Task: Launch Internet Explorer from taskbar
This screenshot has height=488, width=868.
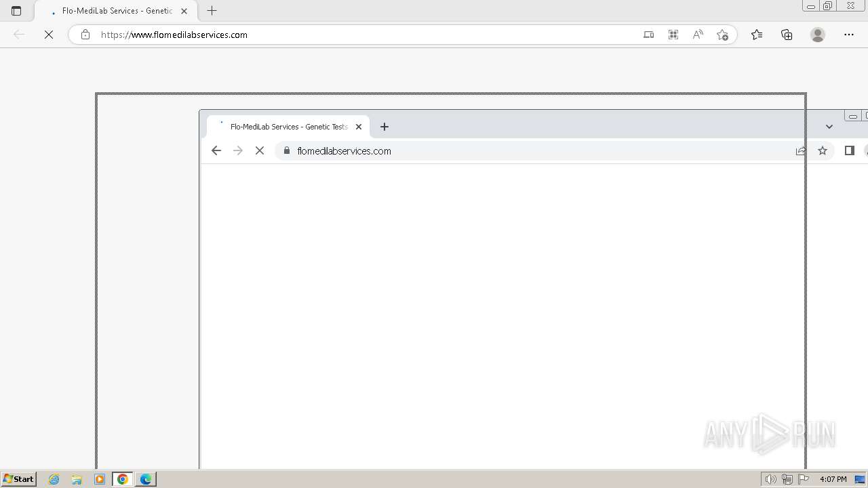Action: click(54, 479)
